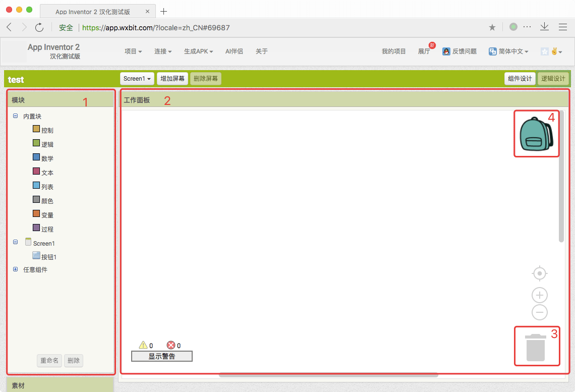The height and width of the screenshot is (392, 575).
Task: Click the 删除屏幕 button
Action: pyautogui.click(x=206, y=79)
